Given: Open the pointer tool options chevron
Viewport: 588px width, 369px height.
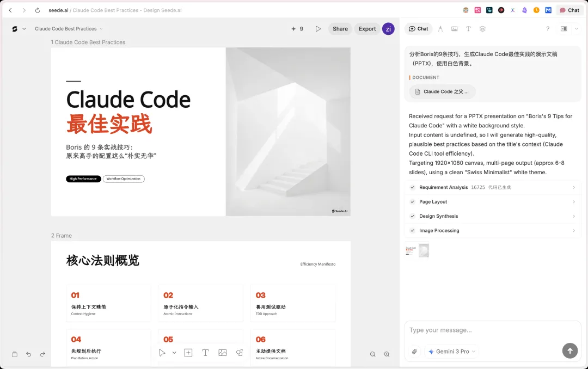Looking at the screenshot, I should [x=174, y=353].
